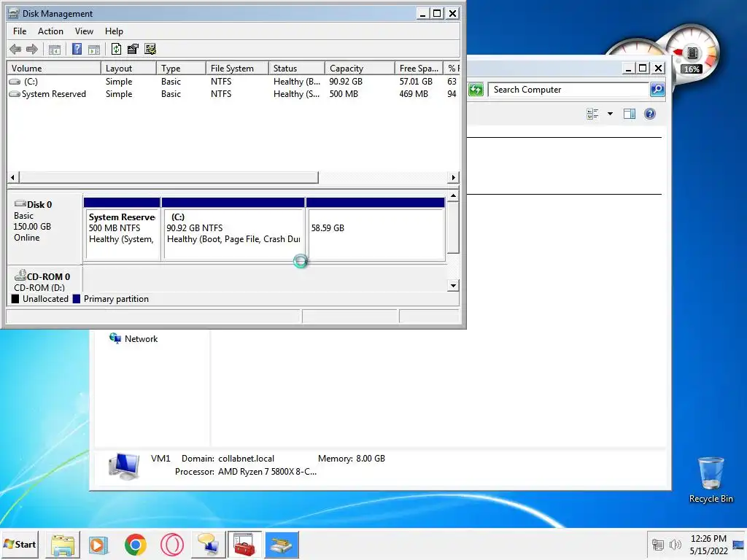Open the chat computer icon on taskbar
747x560 pixels.
(208, 545)
